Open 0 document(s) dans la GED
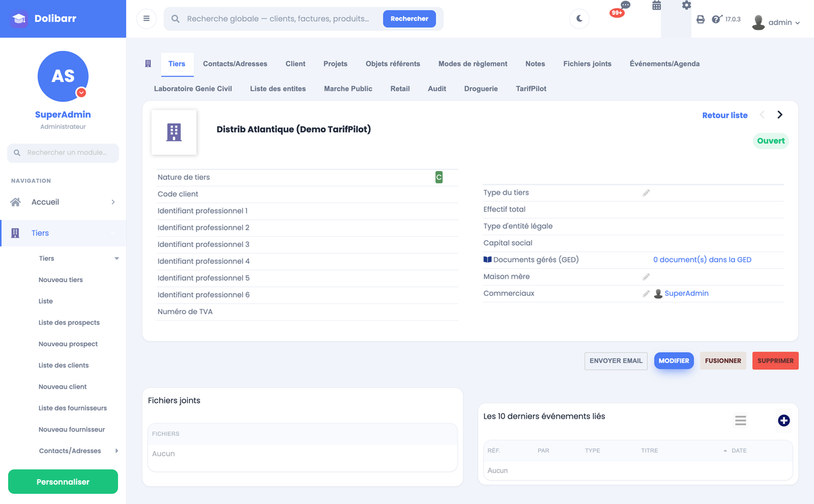Image resolution: width=814 pixels, height=504 pixels. 702,260
